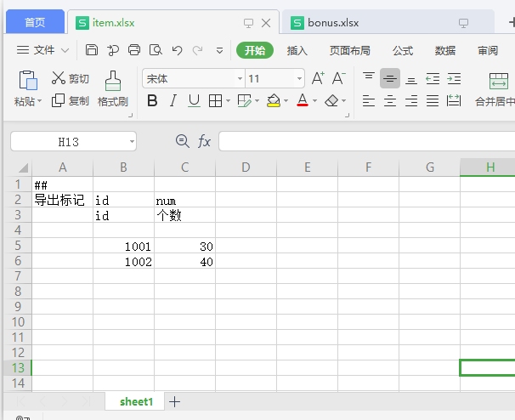
Task: Select cell B5 containing 1001
Action: [123, 247]
